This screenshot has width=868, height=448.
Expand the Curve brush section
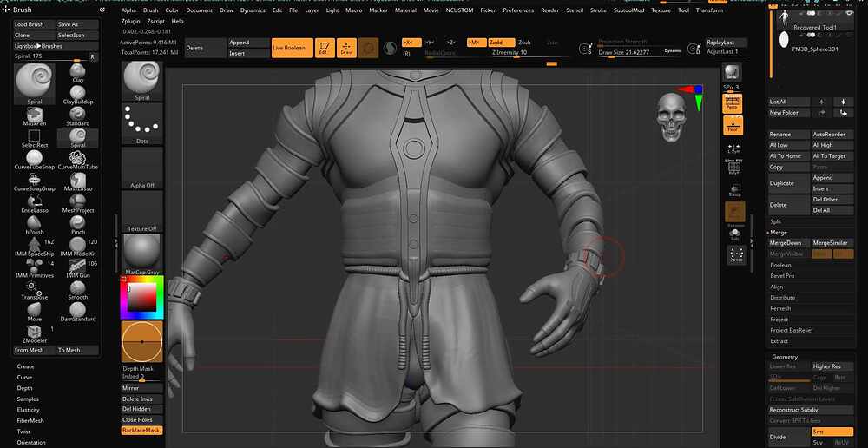(x=24, y=377)
